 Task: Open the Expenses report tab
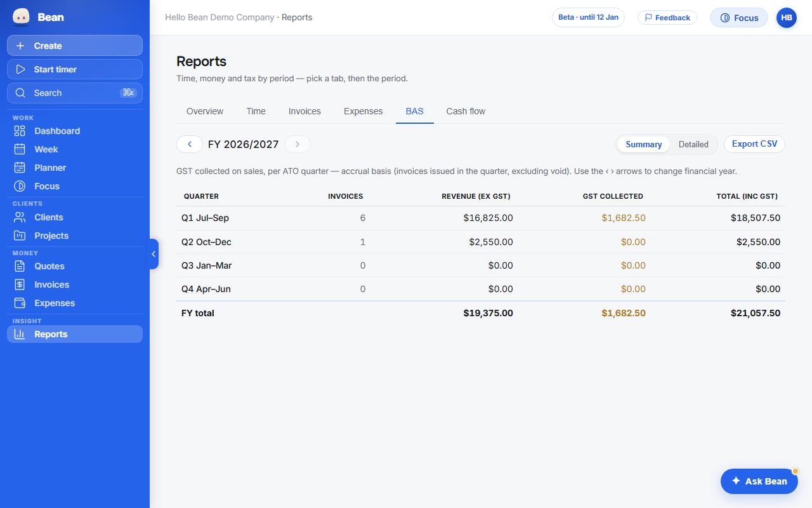click(363, 111)
